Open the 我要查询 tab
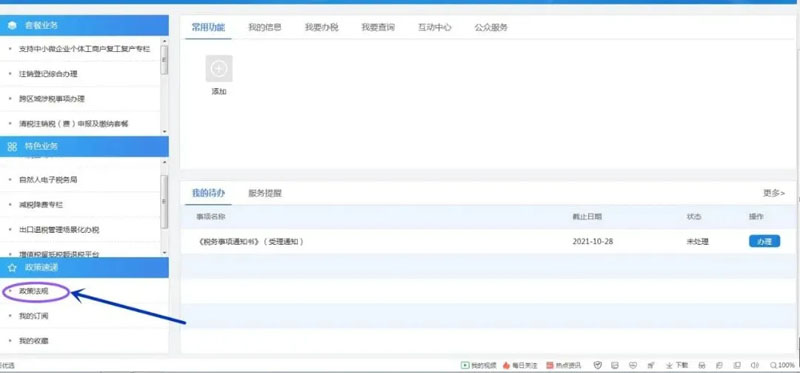This screenshot has width=800, height=373. coord(378,28)
